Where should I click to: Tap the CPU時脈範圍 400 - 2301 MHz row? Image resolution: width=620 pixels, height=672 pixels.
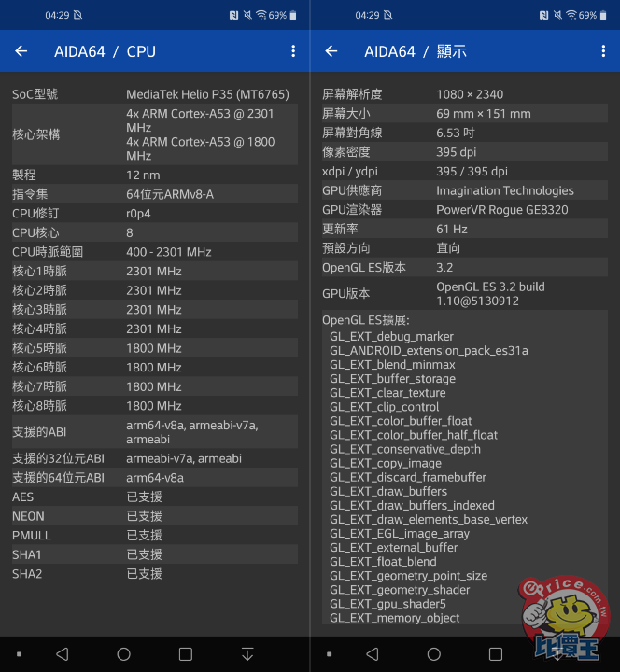155,251
